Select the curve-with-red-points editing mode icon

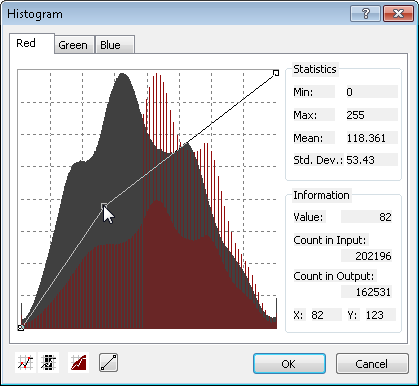[25, 363]
